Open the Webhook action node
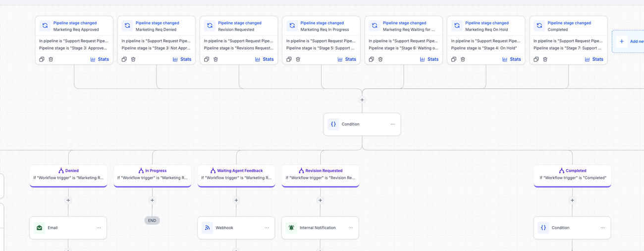 pyautogui.click(x=236, y=228)
